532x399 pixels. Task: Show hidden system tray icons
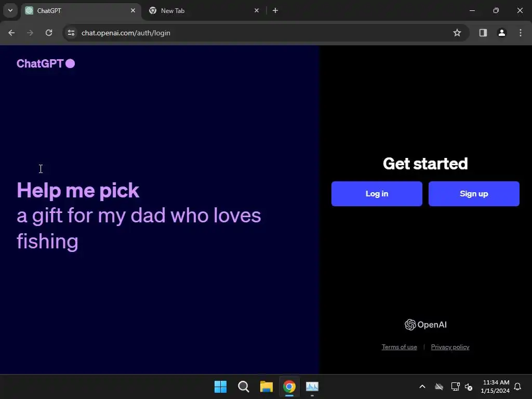click(422, 387)
